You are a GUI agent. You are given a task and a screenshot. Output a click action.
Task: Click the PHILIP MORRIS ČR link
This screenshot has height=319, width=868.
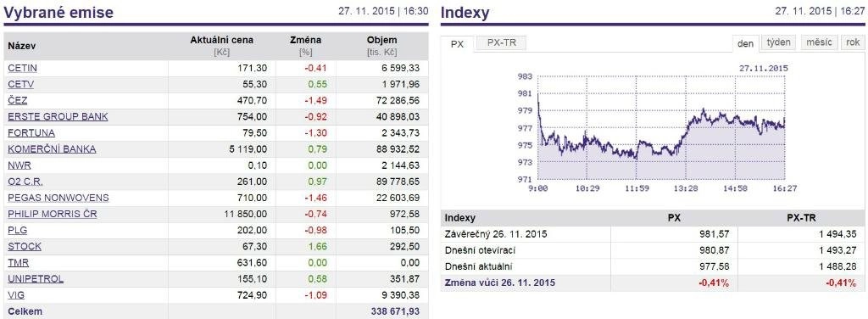click(x=53, y=214)
